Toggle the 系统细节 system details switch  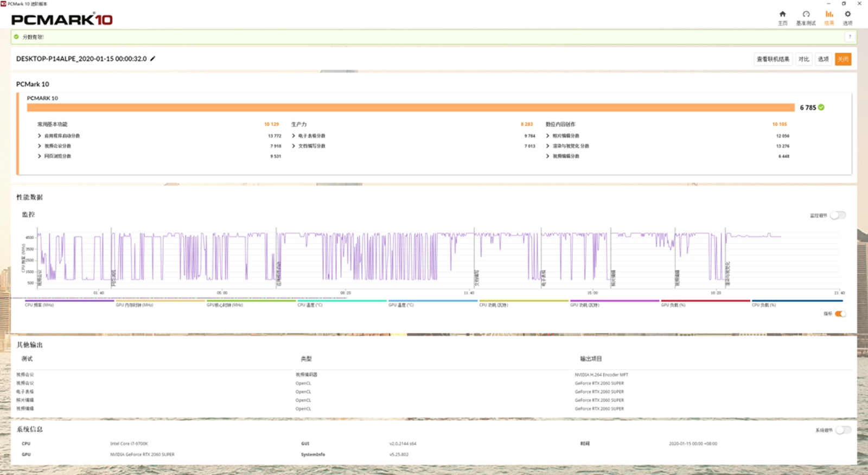pos(843,430)
